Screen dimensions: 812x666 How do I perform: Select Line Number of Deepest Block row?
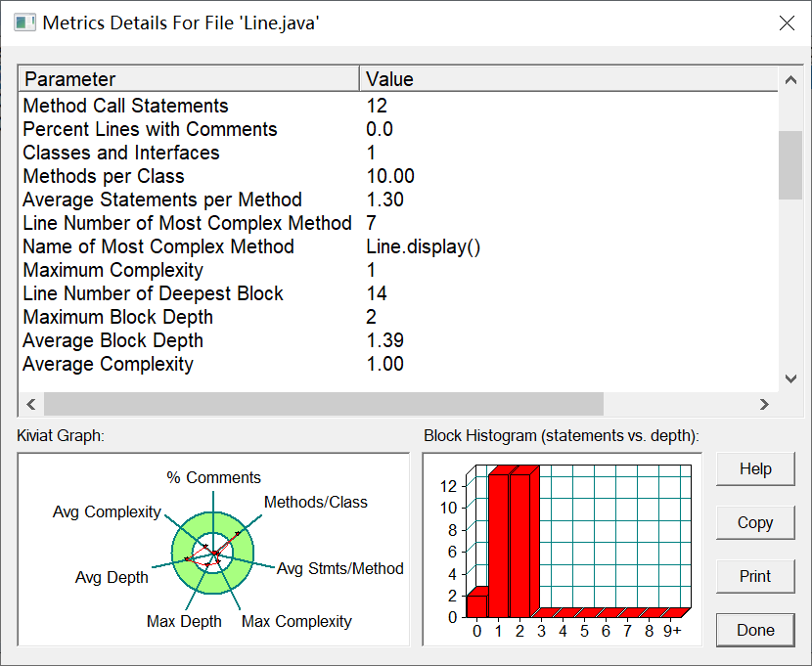tap(399, 293)
